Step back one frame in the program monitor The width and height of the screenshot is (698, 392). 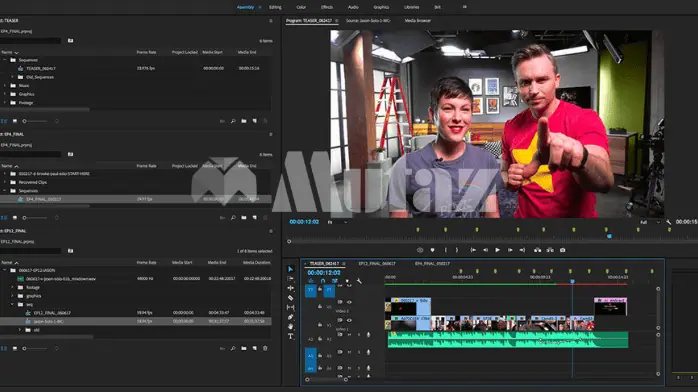tap(485, 250)
